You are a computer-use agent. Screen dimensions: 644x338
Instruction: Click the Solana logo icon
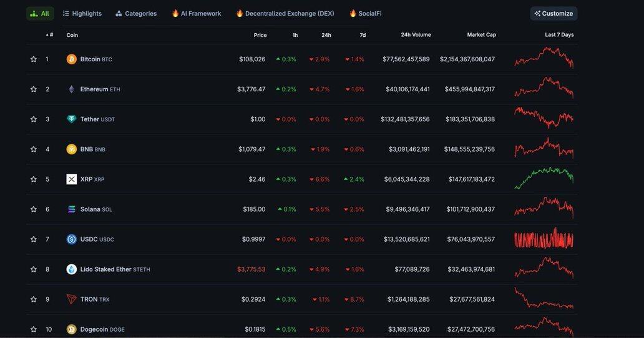pos(72,209)
